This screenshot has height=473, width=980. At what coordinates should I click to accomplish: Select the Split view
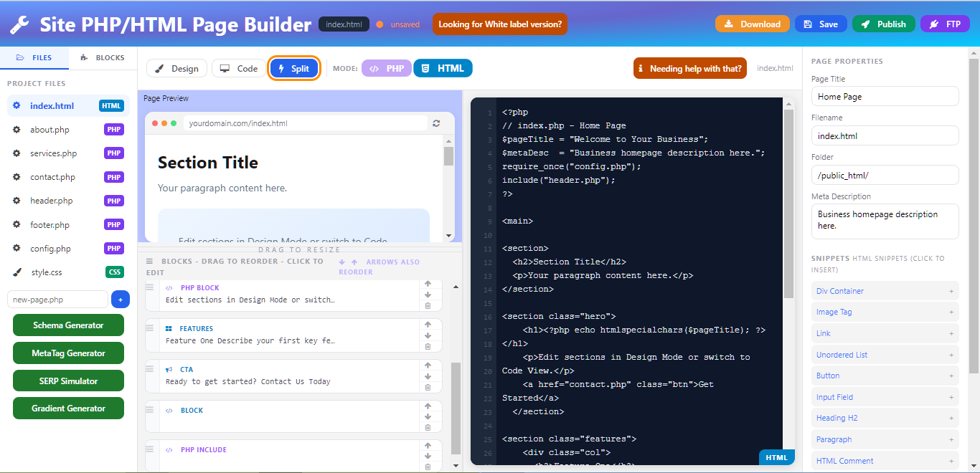tap(294, 69)
